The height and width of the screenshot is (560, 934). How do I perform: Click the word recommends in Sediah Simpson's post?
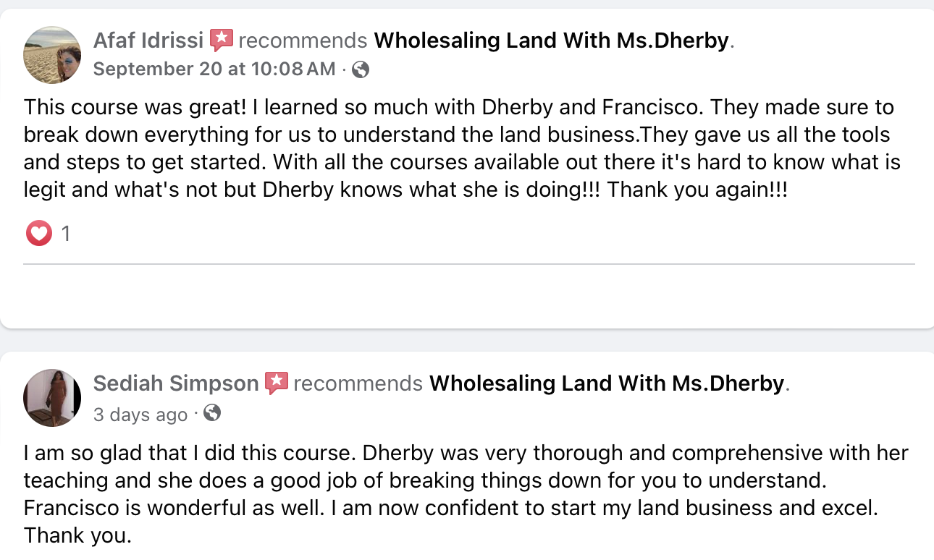(x=358, y=383)
